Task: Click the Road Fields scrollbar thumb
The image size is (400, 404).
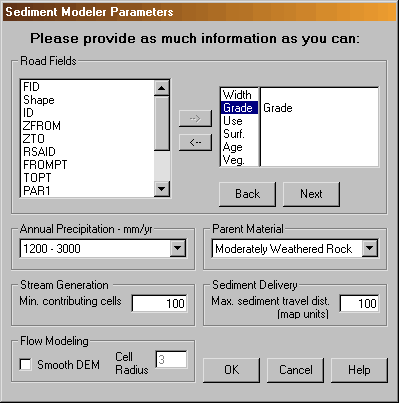Action: tap(162, 123)
